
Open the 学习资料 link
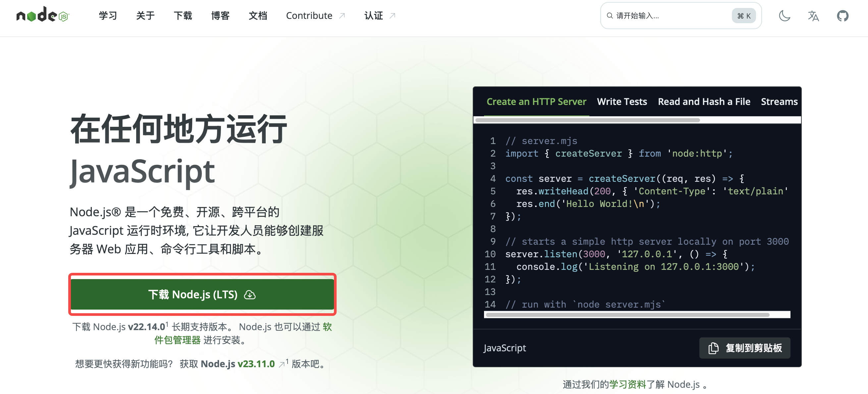[627, 384]
